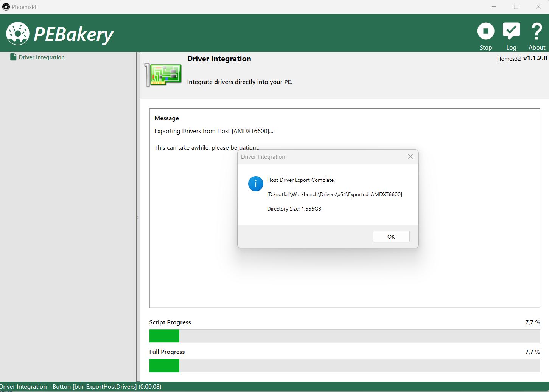Click 'Host Driver Export Complete.' message
This screenshot has height=392, width=549.
301,180
